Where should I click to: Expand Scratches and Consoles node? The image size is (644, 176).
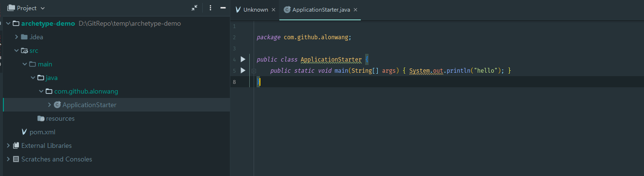point(8,159)
